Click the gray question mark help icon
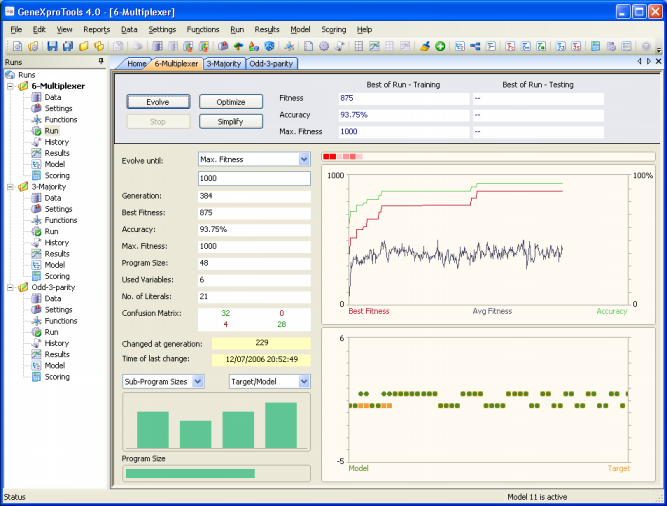This screenshot has width=667, height=506. pos(646,46)
